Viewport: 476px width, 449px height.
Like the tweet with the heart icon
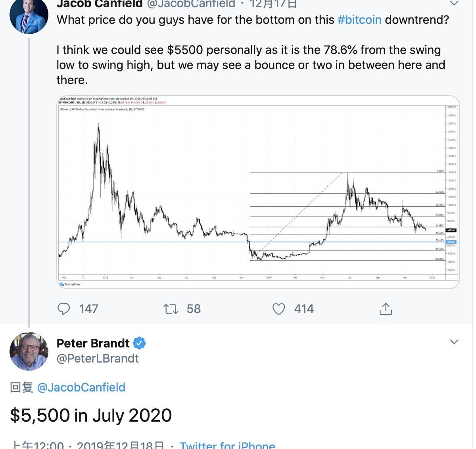click(x=278, y=309)
